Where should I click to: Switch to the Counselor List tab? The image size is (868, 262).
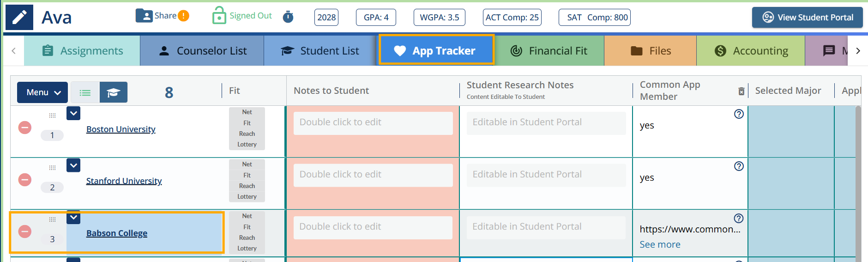[202, 51]
